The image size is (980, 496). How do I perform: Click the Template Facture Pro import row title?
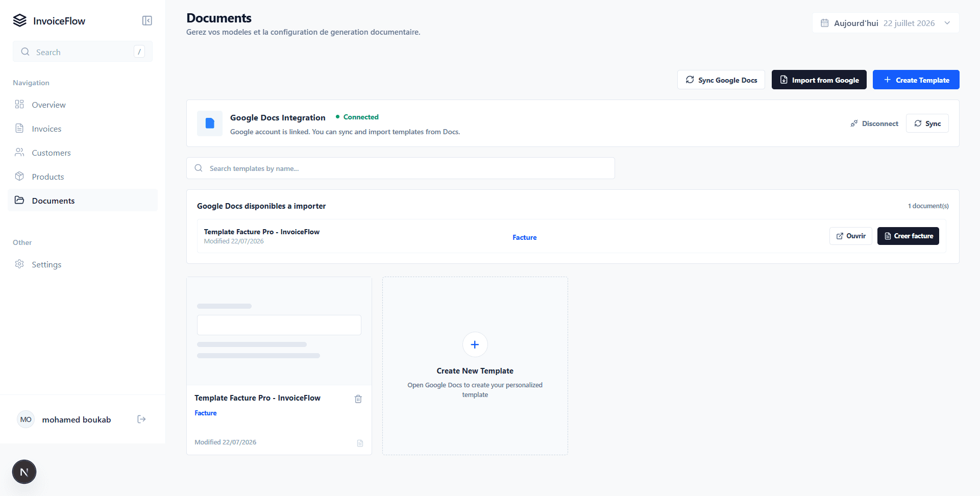click(x=262, y=232)
